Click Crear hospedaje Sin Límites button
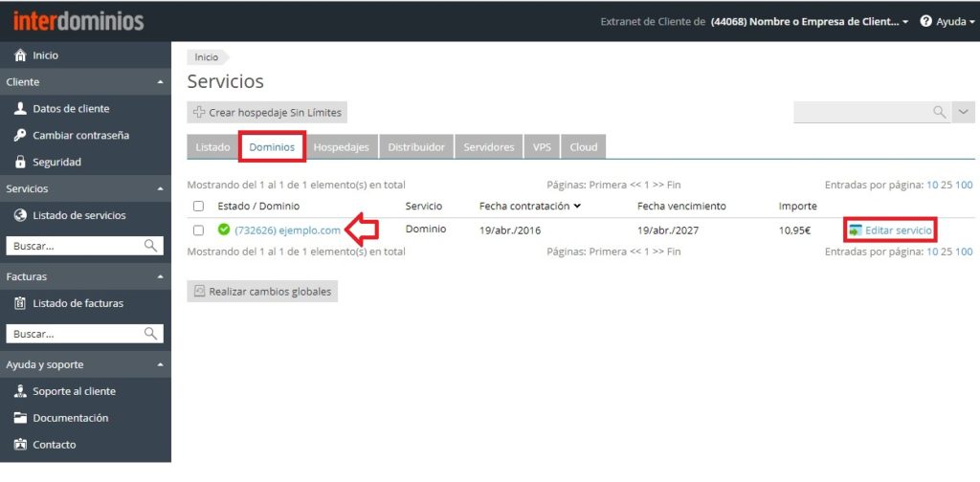 coord(267,113)
